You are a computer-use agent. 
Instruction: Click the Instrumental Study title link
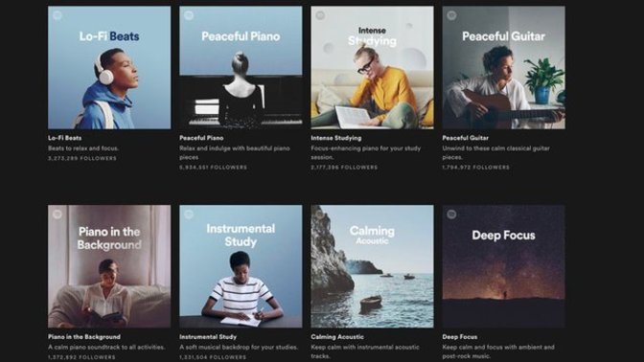click(208, 336)
